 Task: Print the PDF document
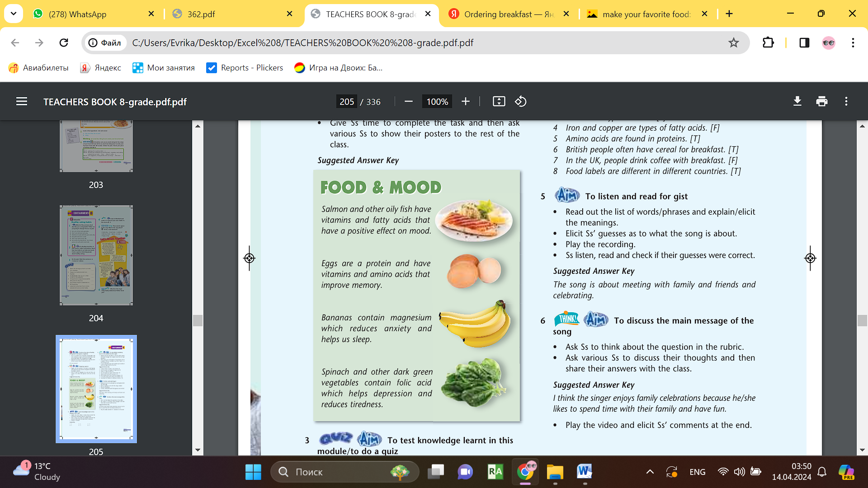click(821, 102)
